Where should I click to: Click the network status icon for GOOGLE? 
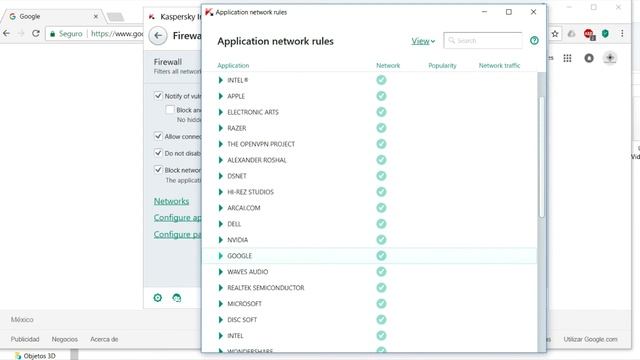point(381,256)
